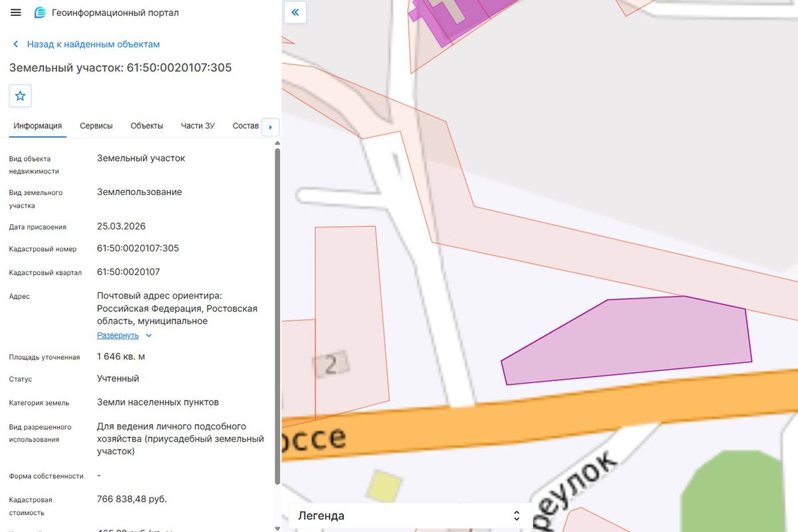Image resolution: width=798 pixels, height=532 pixels.
Task: Open the Состав tab
Action: (x=245, y=126)
